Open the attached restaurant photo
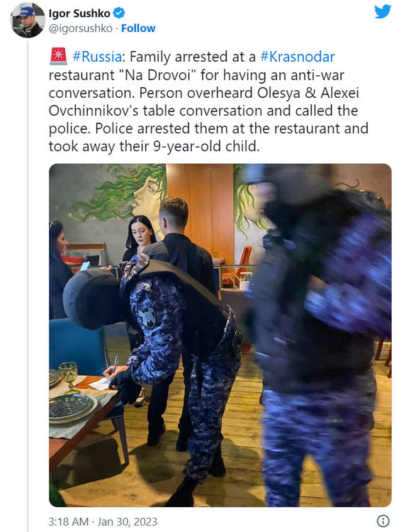This screenshot has height=532, width=401. click(220, 336)
